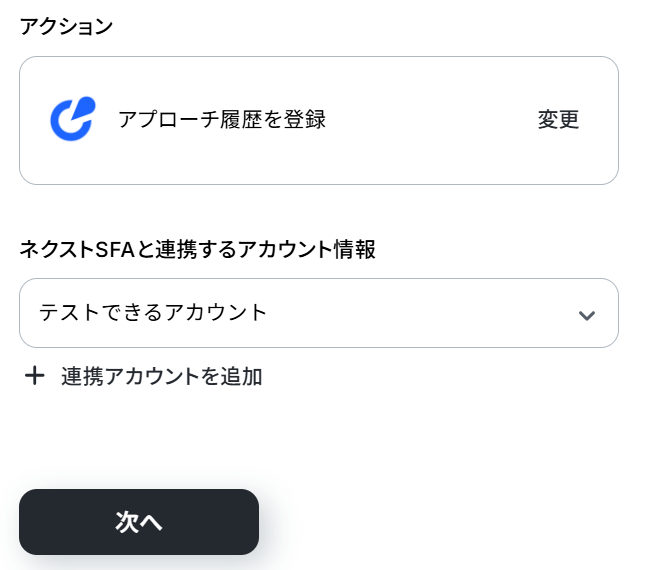Image resolution: width=648 pixels, height=570 pixels.
Task: Click the chevron arrow in account dropdown
Action: click(x=587, y=315)
